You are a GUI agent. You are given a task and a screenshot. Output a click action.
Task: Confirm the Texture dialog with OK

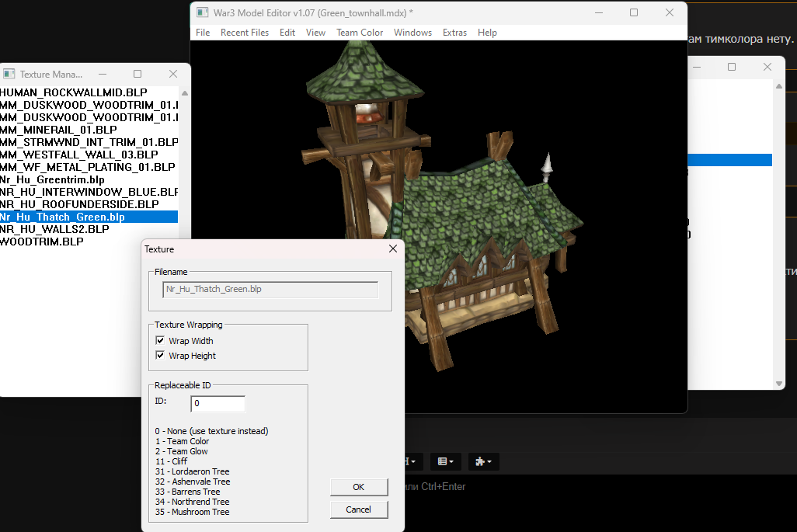point(359,487)
